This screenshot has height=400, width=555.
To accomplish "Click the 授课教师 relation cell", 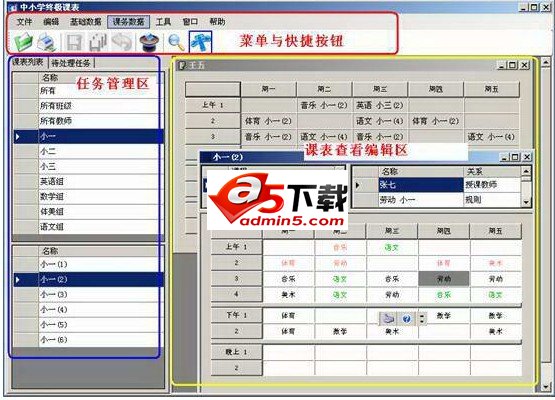I will (x=492, y=184).
